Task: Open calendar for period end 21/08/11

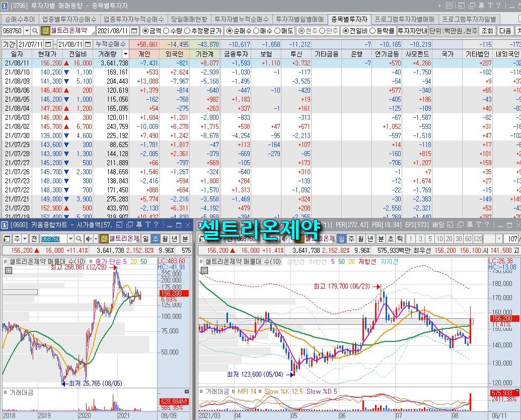Action: click(88, 44)
